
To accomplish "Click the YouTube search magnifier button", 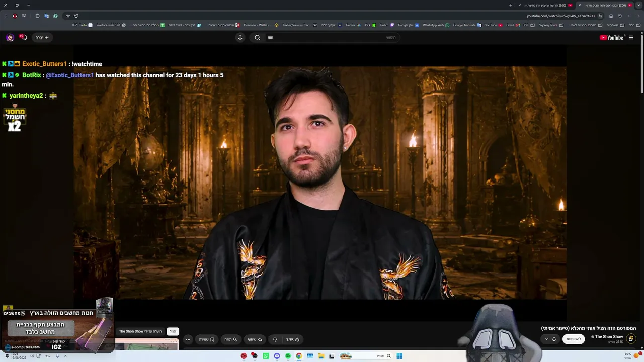I will point(257,37).
